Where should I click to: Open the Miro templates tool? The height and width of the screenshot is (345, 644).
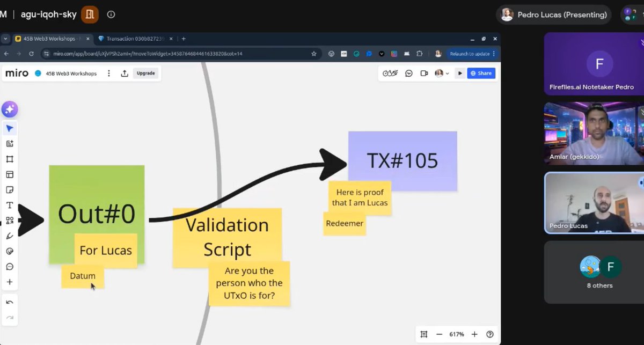[x=10, y=143]
